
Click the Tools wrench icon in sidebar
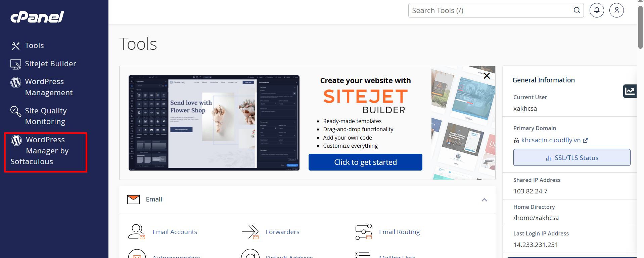pyautogui.click(x=15, y=46)
